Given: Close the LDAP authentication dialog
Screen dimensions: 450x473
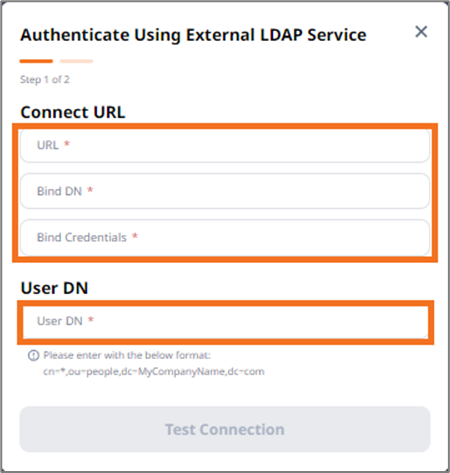Looking at the screenshot, I should click(x=421, y=32).
